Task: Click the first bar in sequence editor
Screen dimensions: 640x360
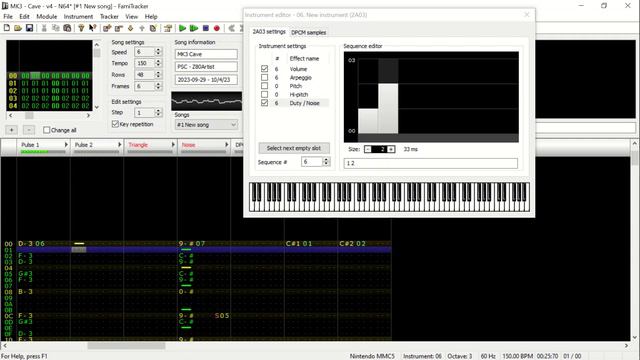Action: click(x=368, y=121)
